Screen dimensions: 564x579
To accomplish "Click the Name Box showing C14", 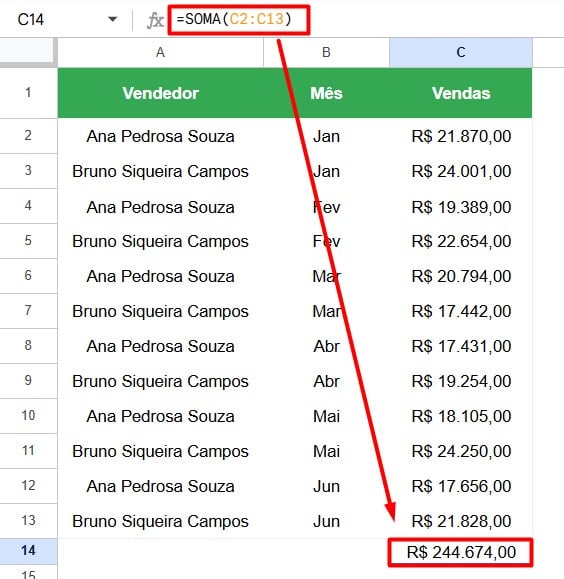I will [x=31, y=20].
